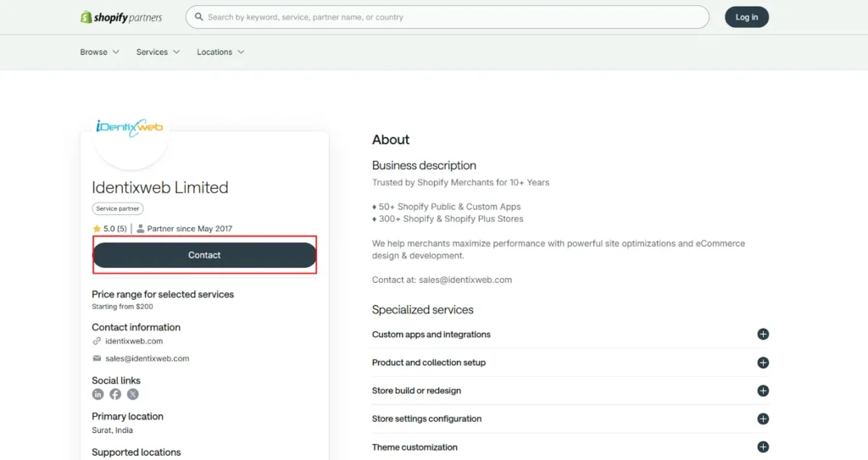Click the Store settings configuration label
The height and width of the screenshot is (460, 868).
(x=427, y=419)
